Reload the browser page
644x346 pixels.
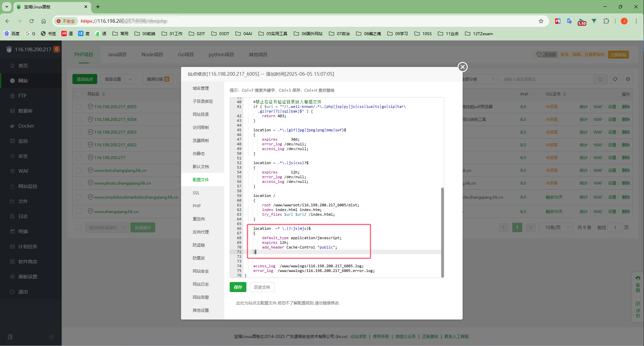click(x=32, y=21)
